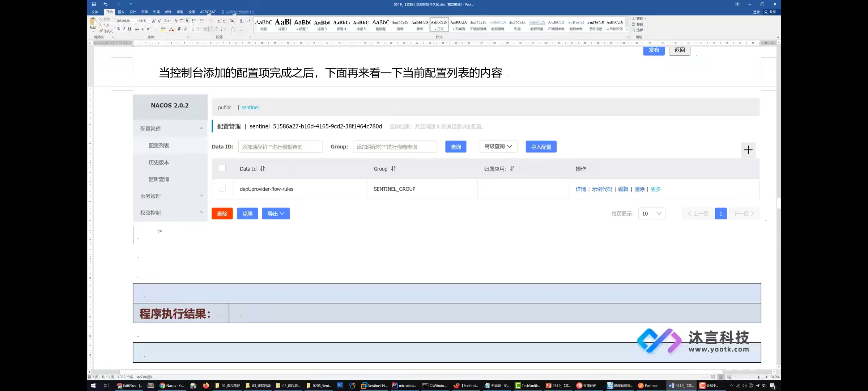
Task: Open the Font dialog launcher
Action: [x=188, y=37]
